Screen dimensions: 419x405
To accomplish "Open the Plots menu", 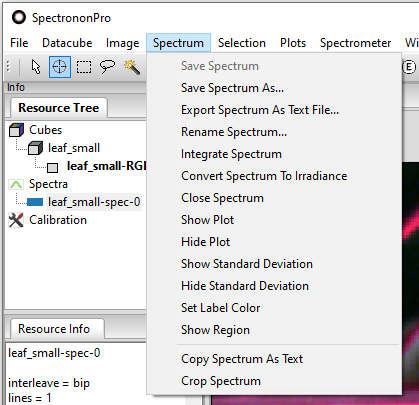I will coord(293,43).
